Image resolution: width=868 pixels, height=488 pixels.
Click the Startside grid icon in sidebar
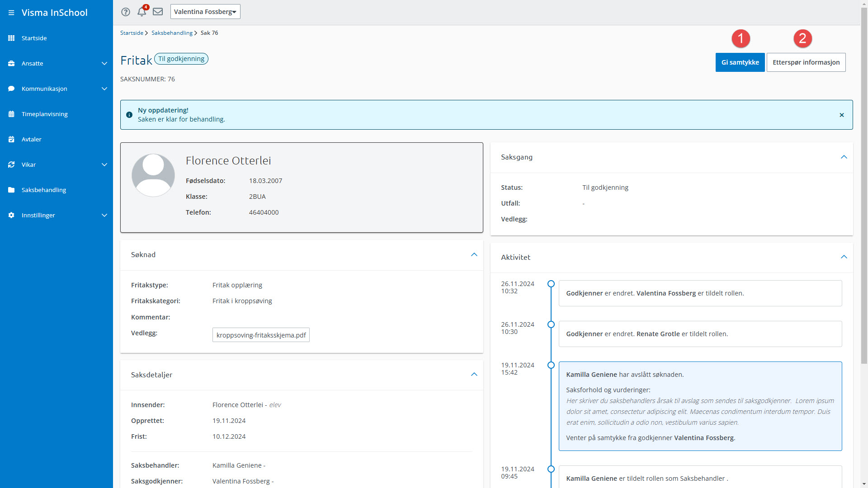point(11,38)
